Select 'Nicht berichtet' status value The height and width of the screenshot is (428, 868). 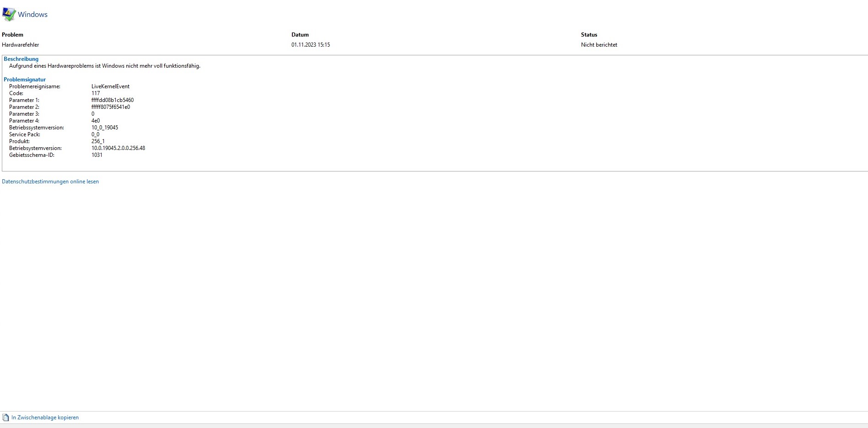[x=599, y=45]
